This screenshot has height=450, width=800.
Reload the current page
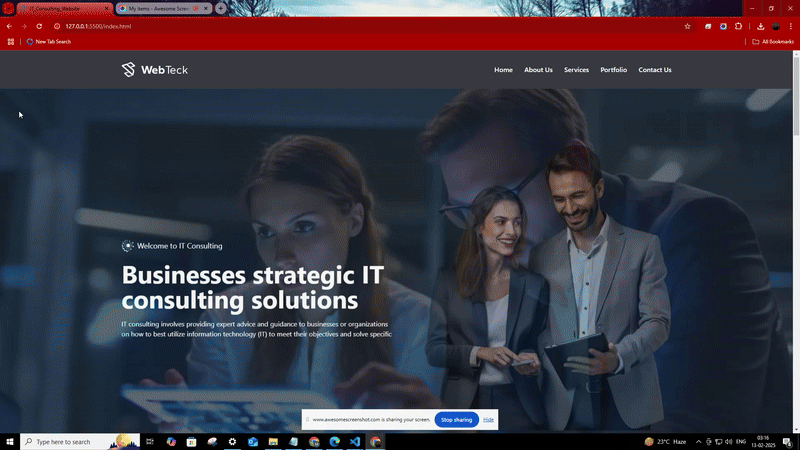click(x=39, y=26)
